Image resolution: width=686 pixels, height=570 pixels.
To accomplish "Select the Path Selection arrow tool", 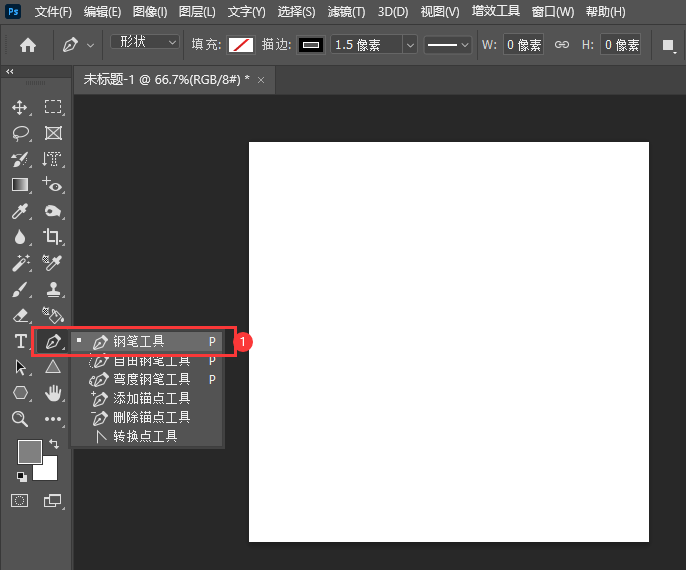I will pyautogui.click(x=20, y=367).
